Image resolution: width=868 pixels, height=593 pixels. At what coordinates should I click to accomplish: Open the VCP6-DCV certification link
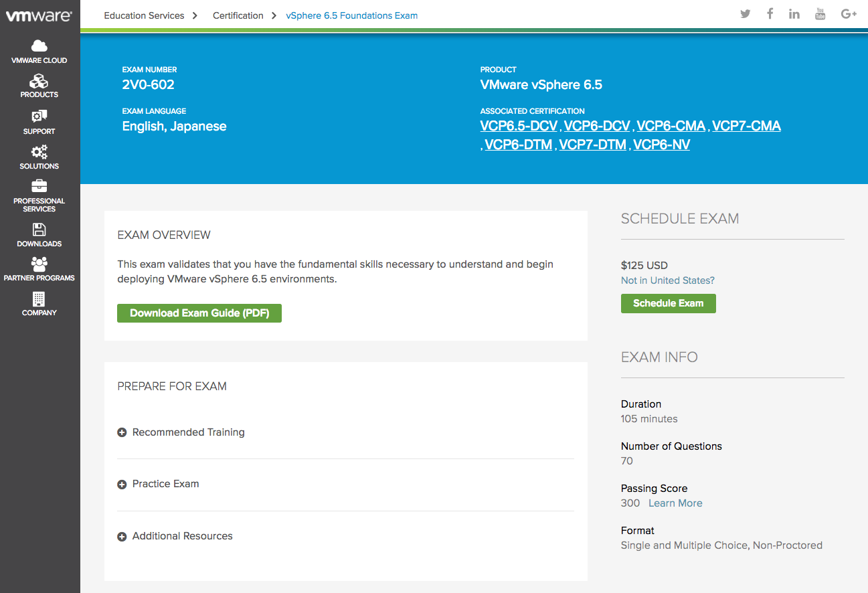click(597, 126)
